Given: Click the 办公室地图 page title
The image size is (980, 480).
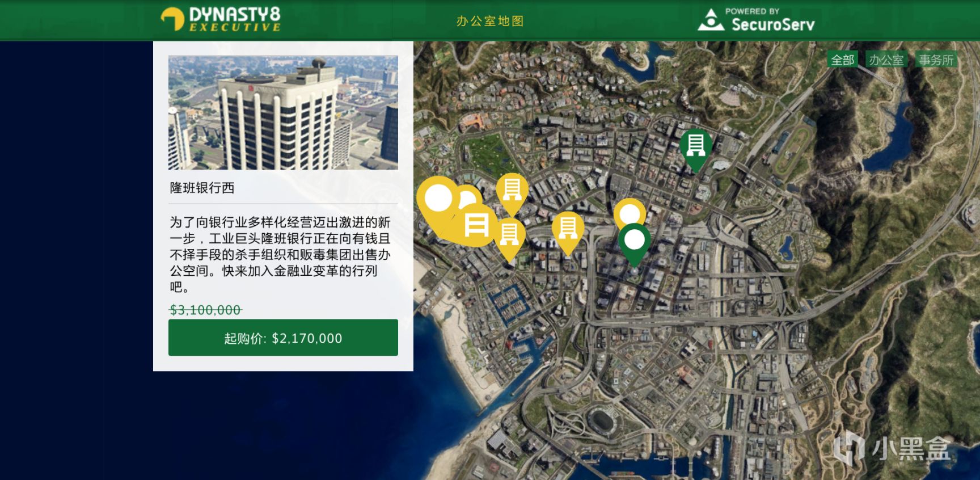Looking at the screenshot, I should tap(490, 21).
